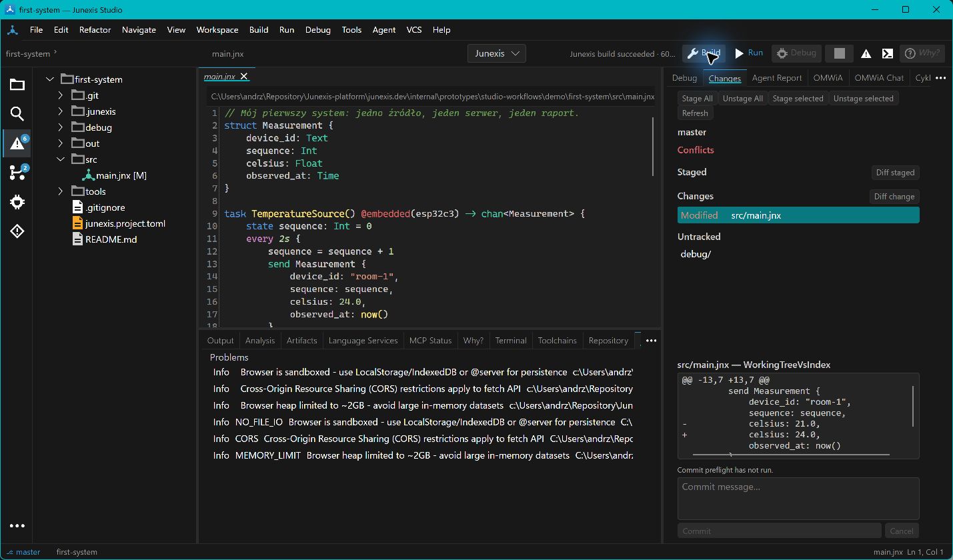Image resolution: width=953 pixels, height=560 pixels.
Task: Show more right-panel tabs via the ellipsis
Action: 941,78
